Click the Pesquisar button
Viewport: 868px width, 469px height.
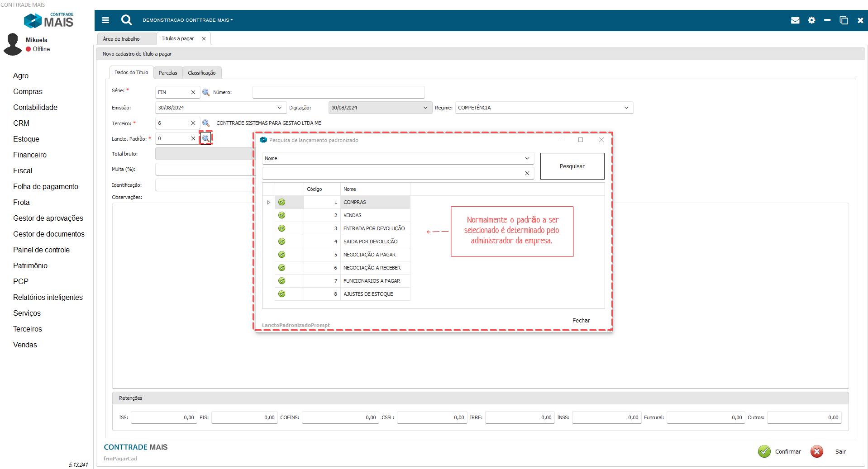click(572, 166)
